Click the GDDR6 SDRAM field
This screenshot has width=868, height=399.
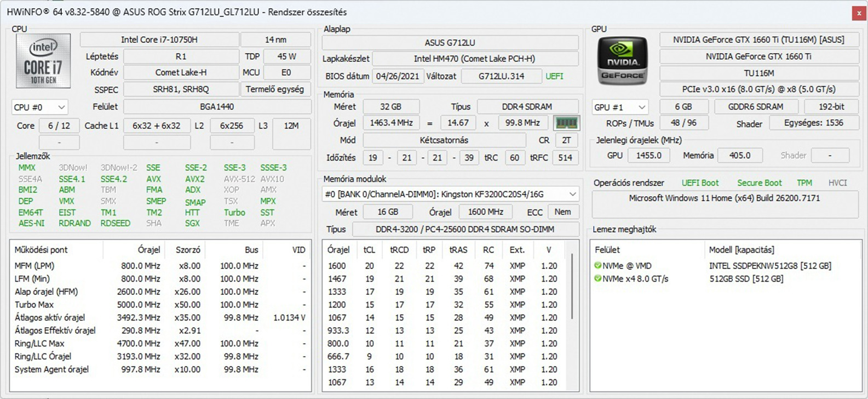pos(756,107)
